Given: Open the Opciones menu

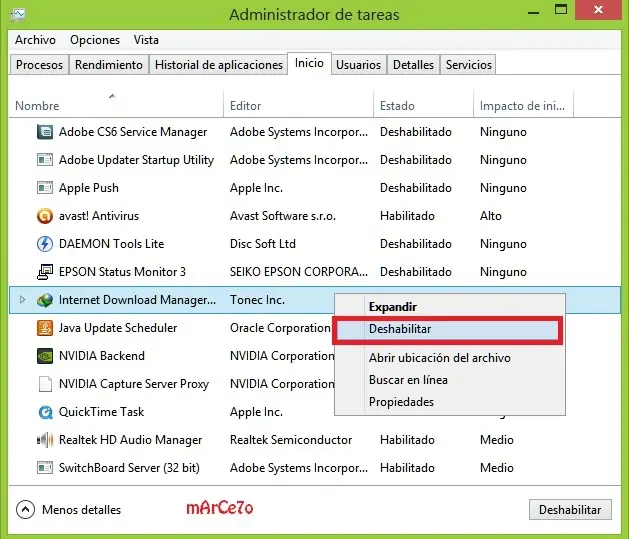Looking at the screenshot, I should (95, 40).
